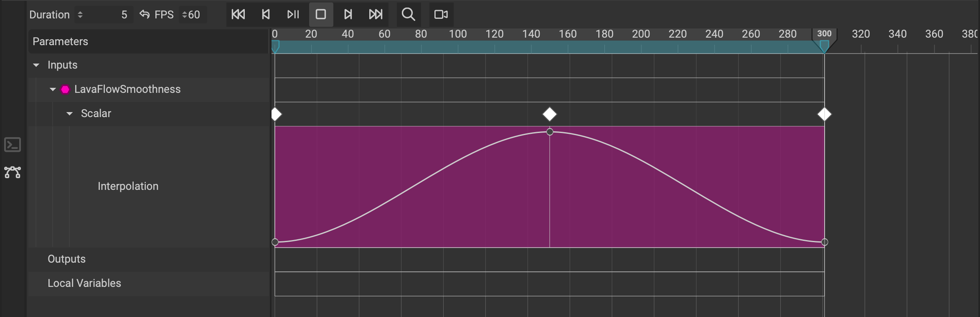Select the Local Variables row
980x317 pixels.
(x=84, y=284)
